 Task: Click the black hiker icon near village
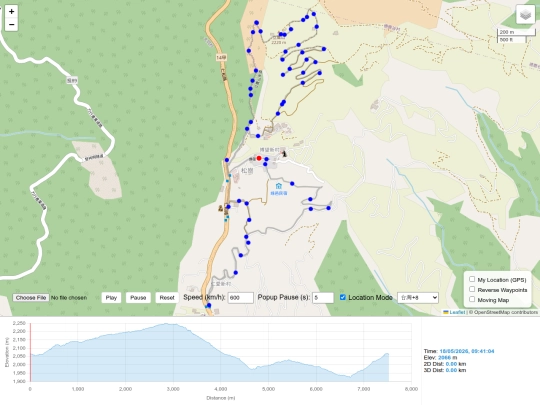[284, 154]
